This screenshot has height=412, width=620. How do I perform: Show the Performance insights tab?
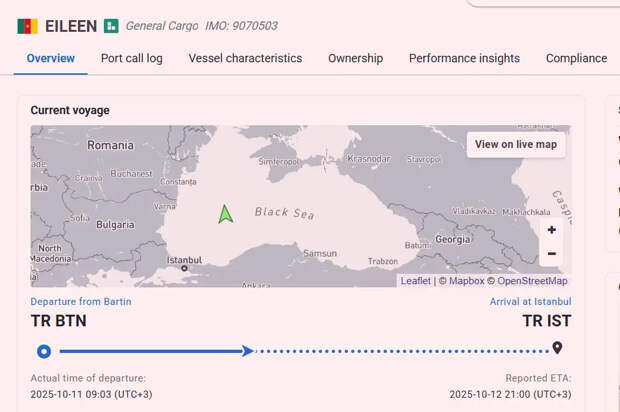tap(464, 58)
